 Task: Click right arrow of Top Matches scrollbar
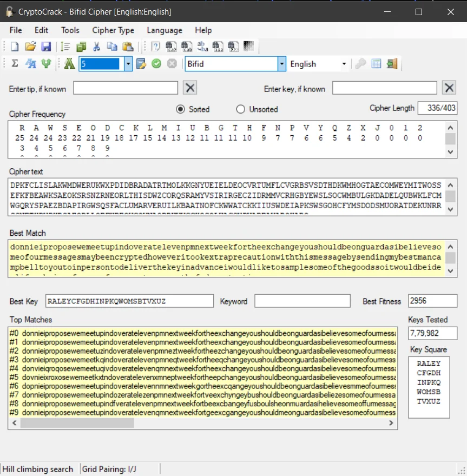391,423
